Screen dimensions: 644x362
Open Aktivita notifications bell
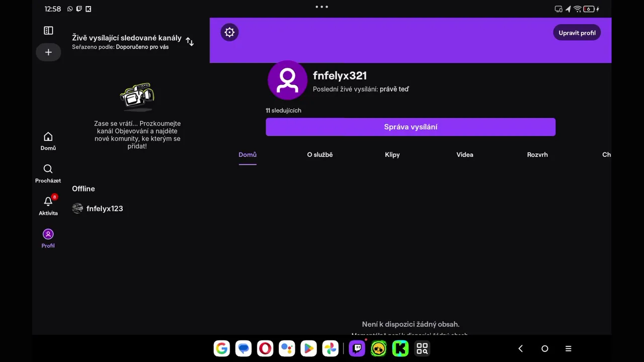click(48, 206)
